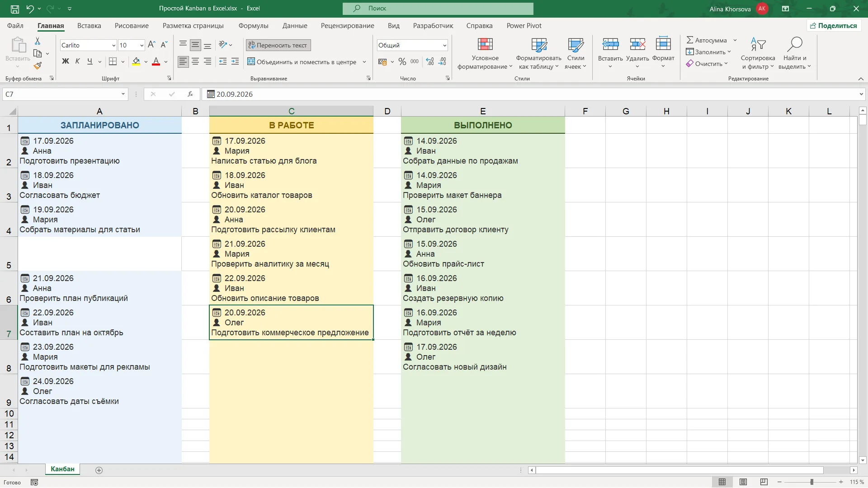Click Автосумма button
868x488 pixels.
(707, 40)
